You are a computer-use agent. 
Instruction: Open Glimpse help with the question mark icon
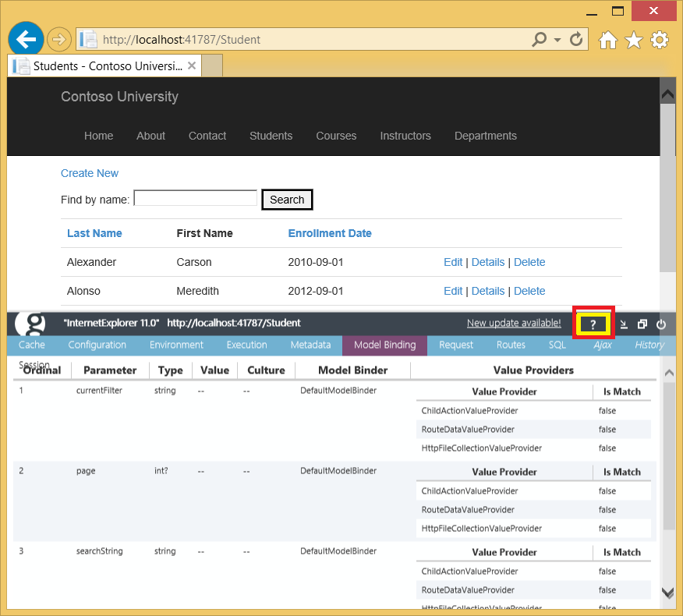coord(593,323)
